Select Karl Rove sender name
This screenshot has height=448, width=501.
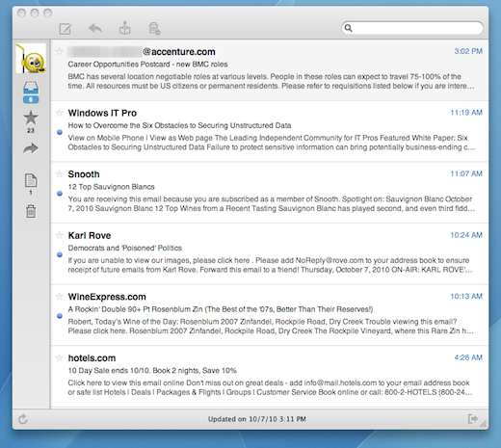point(90,236)
